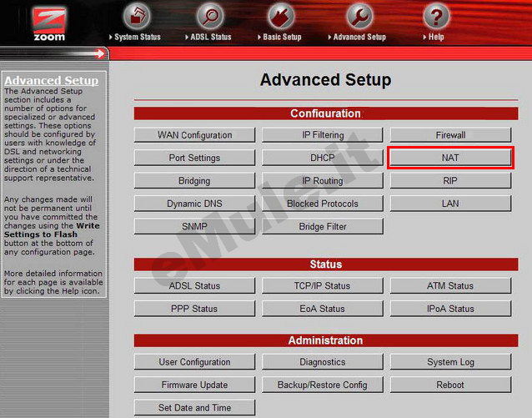Click the Reboot button
The image size is (532, 418).
pyautogui.click(x=450, y=385)
